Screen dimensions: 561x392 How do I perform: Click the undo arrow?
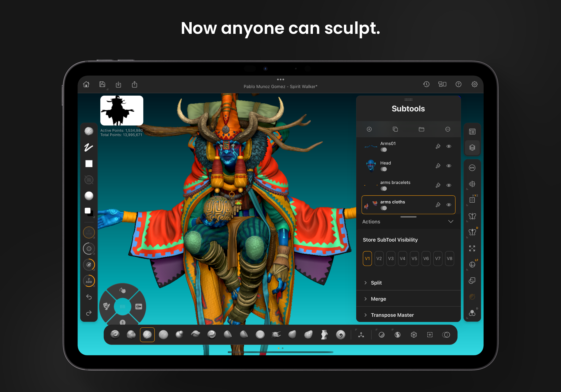89,297
